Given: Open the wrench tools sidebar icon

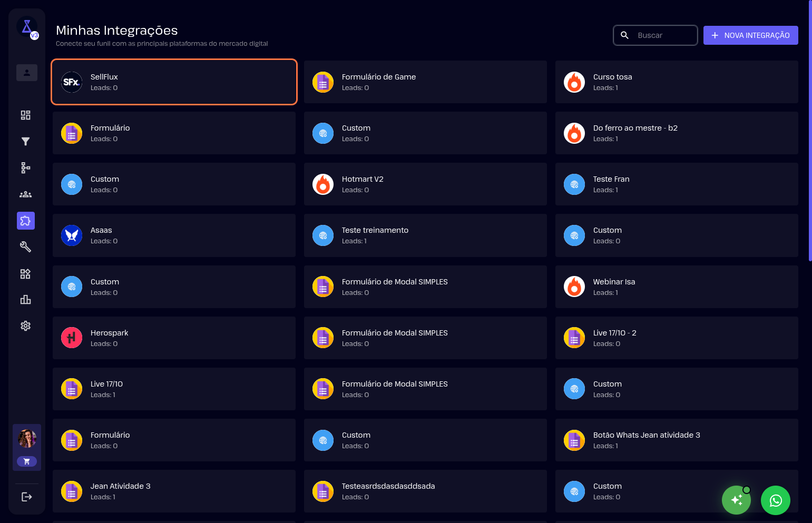Looking at the screenshot, I should 25,246.
